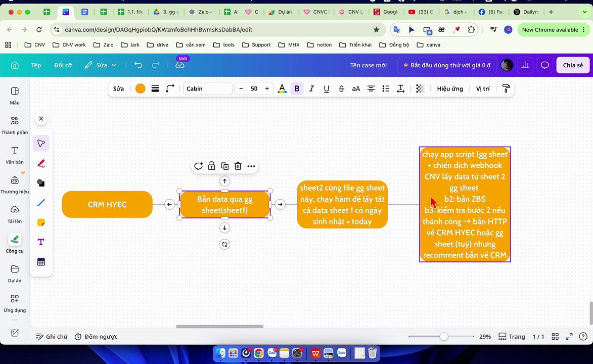Add a comment to the selected shape
Image resolution: width=593 pixels, height=364 pixels.
(199, 166)
